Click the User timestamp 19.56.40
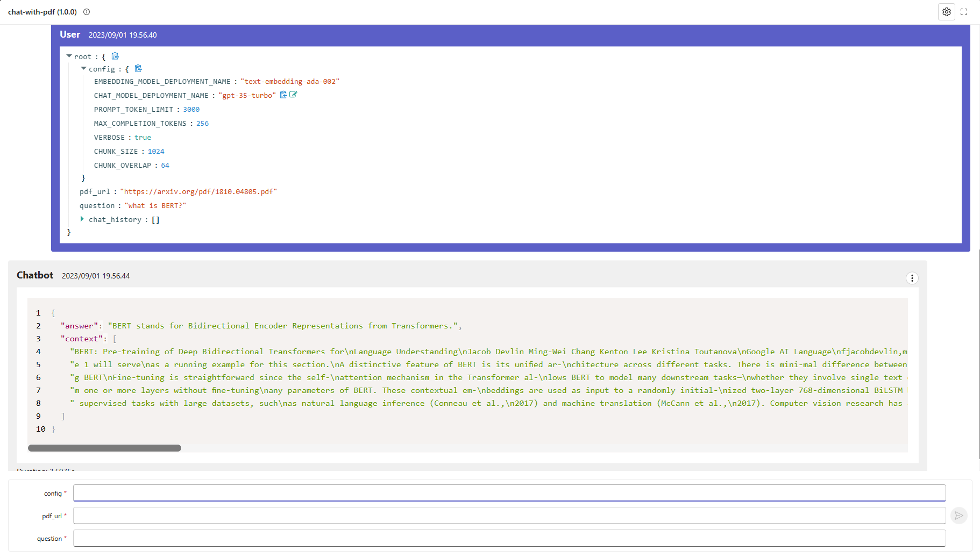The height and width of the screenshot is (558, 980). click(123, 35)
